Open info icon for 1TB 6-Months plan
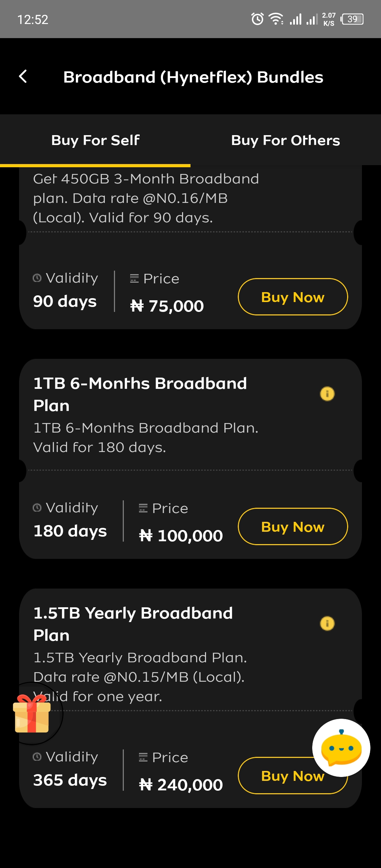The width and height of the screenshot is (381, 868). pos(327,394)
